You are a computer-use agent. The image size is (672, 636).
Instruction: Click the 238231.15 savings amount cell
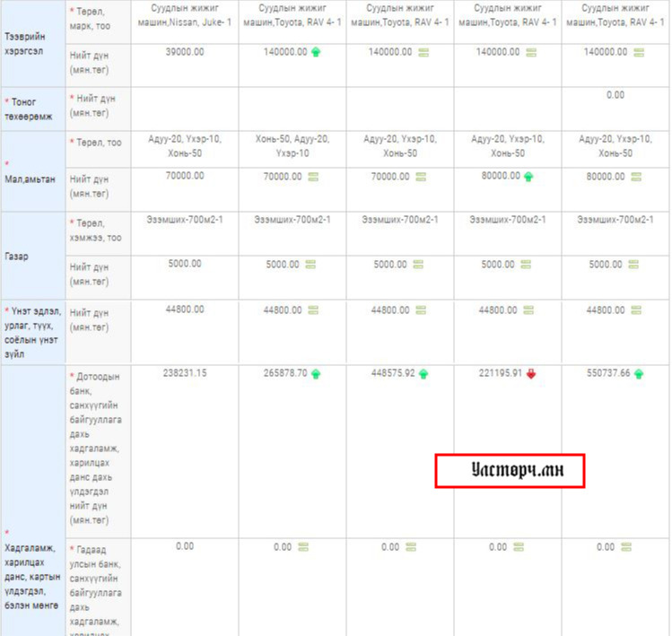click(x=185, y=373)
